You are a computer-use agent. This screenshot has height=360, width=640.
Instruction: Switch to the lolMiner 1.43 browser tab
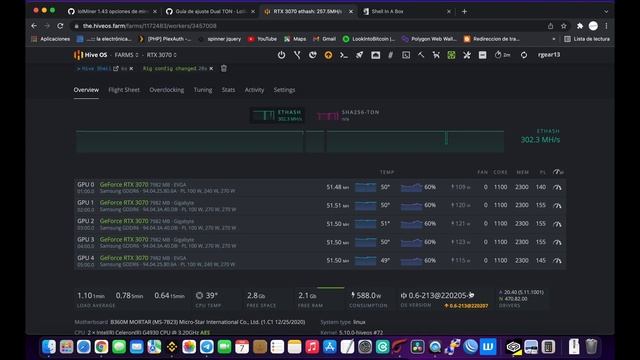(112, 11)
